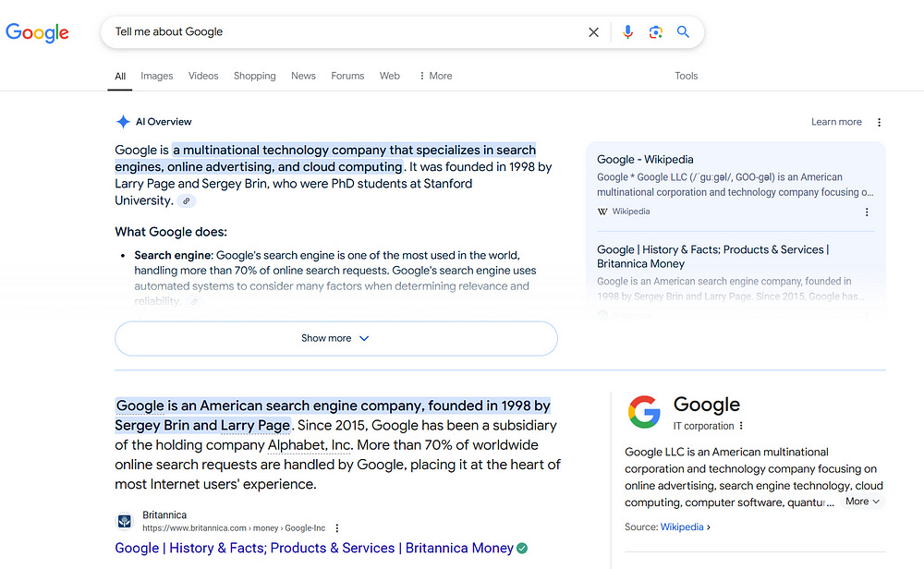The height and width of the screenshot is (569, 924).
Task: Expand AI Overview with Show more
Action: 336,338
